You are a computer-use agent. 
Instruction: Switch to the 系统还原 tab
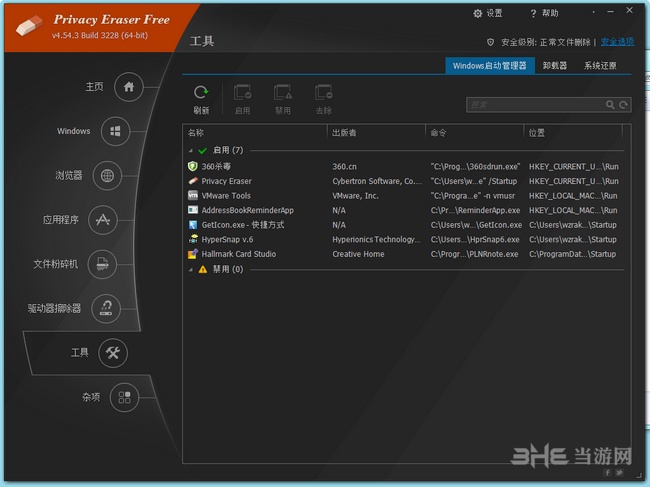(600, 65)
